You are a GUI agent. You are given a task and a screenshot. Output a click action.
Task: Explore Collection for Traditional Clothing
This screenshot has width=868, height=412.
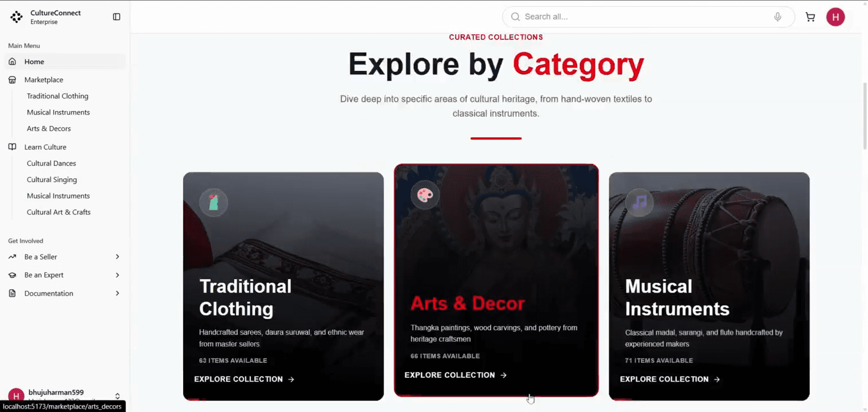pos(244,379)
